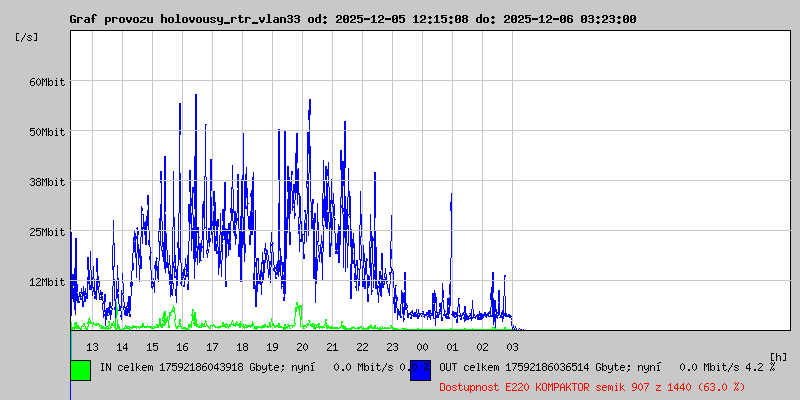The height and width of the screenshot is (400, 800).
Task: Click the 38Mbit y-axis label
Action: click(x=46, y=182)
